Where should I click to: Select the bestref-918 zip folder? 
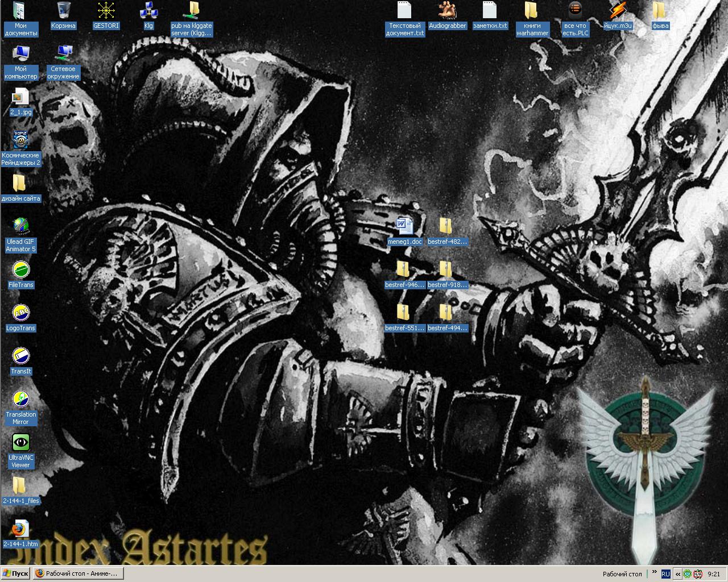click(x=448, y=275)
